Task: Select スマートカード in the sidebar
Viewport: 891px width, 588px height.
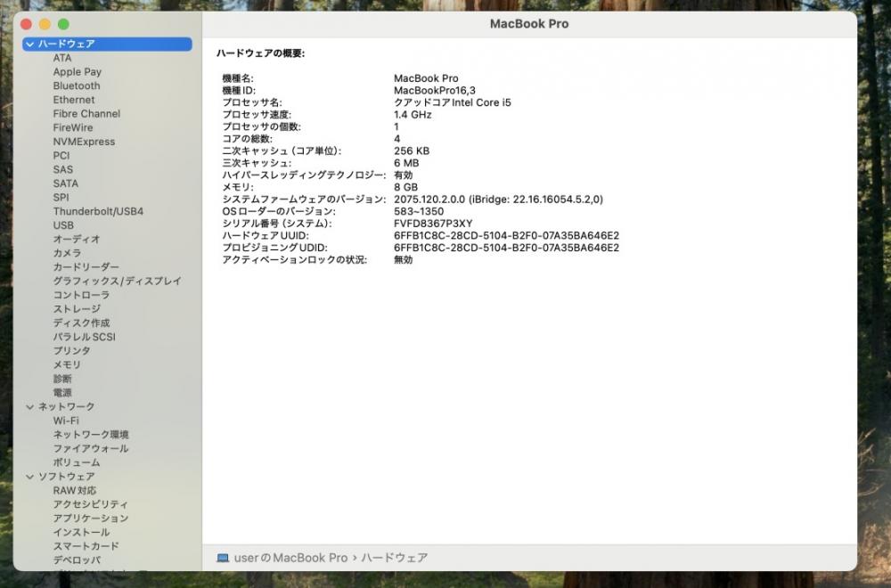Action: [86, 546]
